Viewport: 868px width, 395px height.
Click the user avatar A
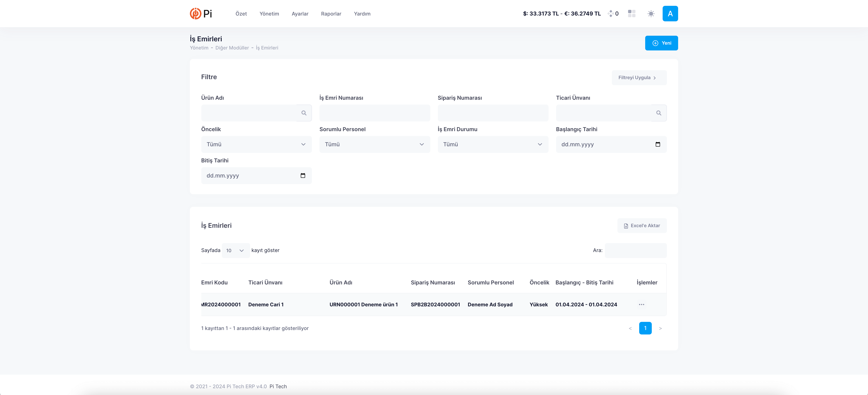point(670,14)
